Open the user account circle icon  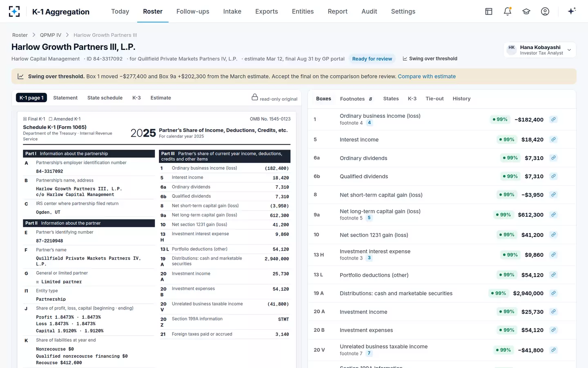[545, 11]
